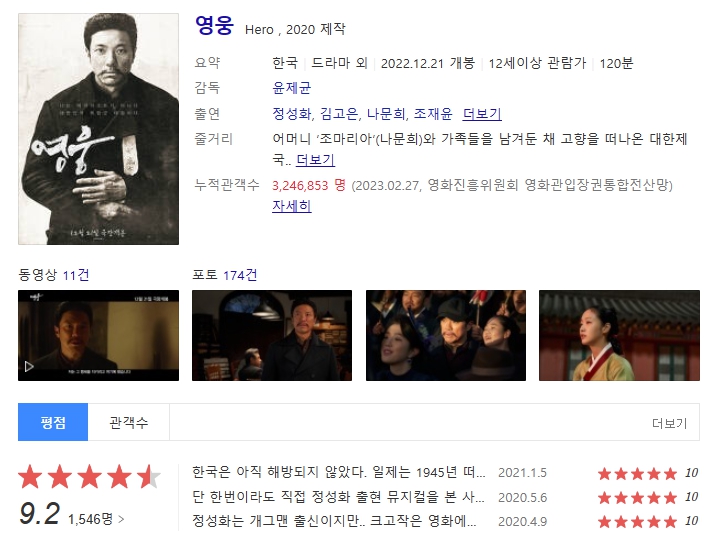
Task: Click the star rating graphic above 9.2
Action: (x=89, y=477)
